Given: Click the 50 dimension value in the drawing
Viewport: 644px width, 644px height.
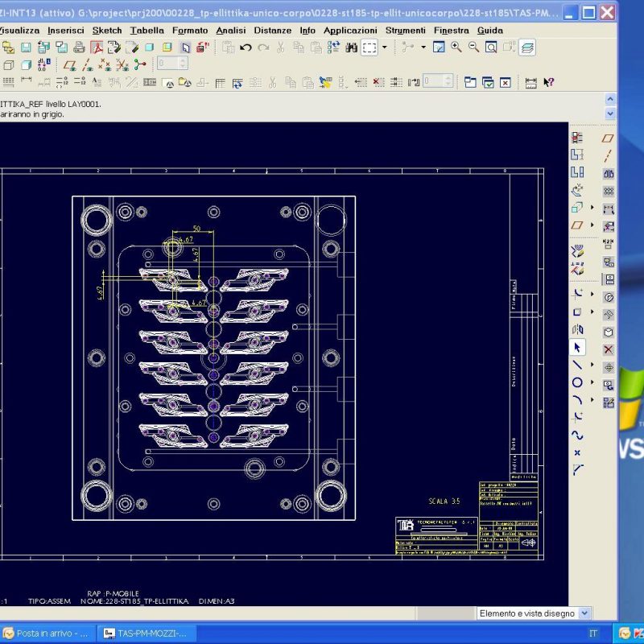Looking at the screenshot, I should [196, 229].
